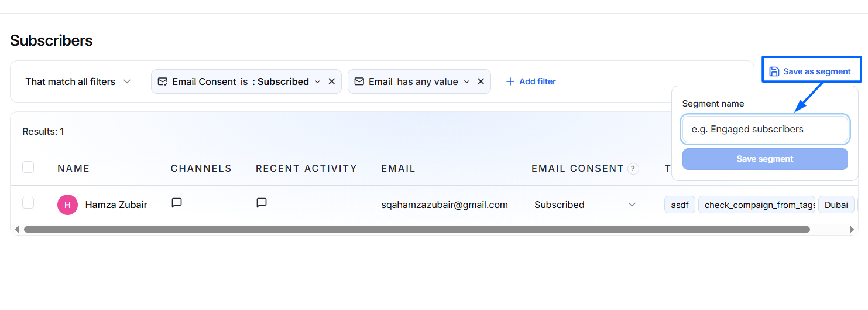This screenshot has width=868, height=310.
Task: Click the RECENT ACTIVITY column header
Action: click(x=306, y=169)
